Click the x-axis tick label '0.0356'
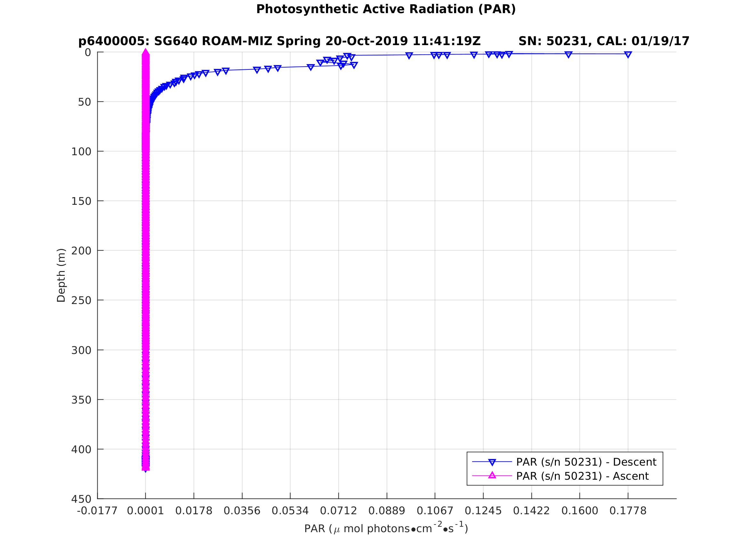Screen dimensions: 747x560 click(242, 511)
